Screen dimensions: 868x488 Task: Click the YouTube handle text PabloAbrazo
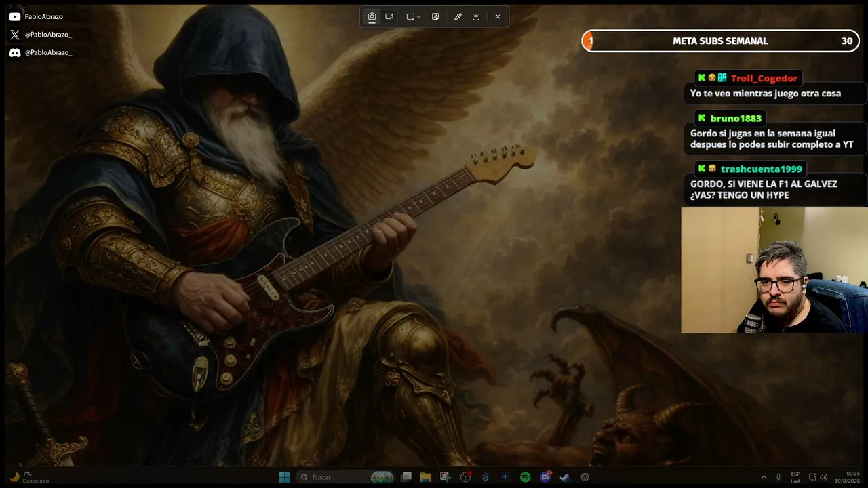coord(43,16)
